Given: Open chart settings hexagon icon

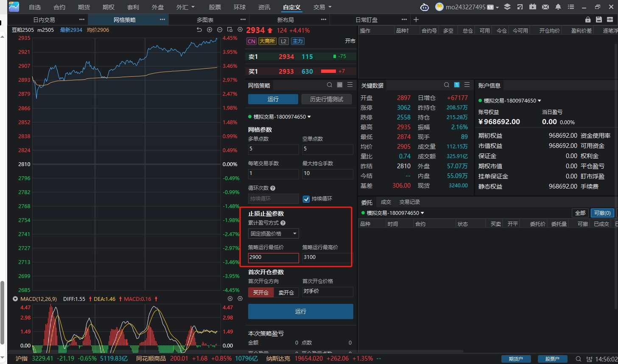Looking at the screenshot, I should (x=240, y=30).
